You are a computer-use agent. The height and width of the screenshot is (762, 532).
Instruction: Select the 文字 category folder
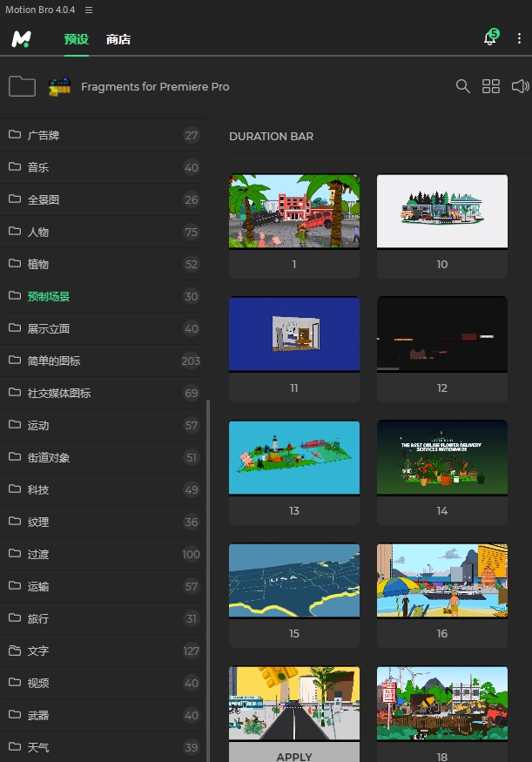(x=38, y=651)
